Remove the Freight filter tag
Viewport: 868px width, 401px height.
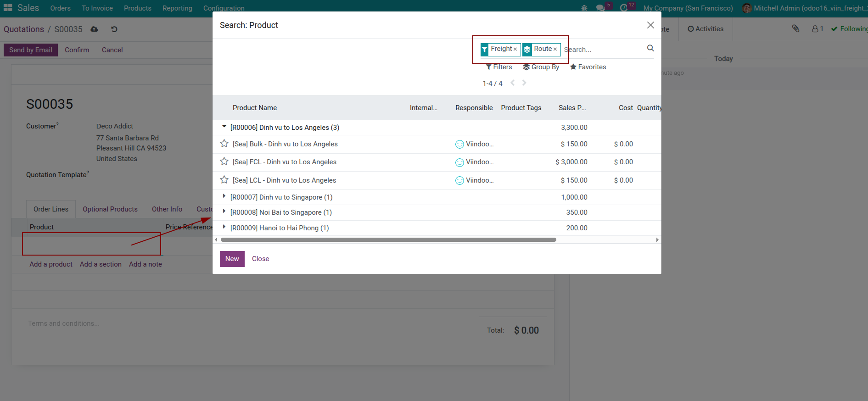click(x=515, y=49)
